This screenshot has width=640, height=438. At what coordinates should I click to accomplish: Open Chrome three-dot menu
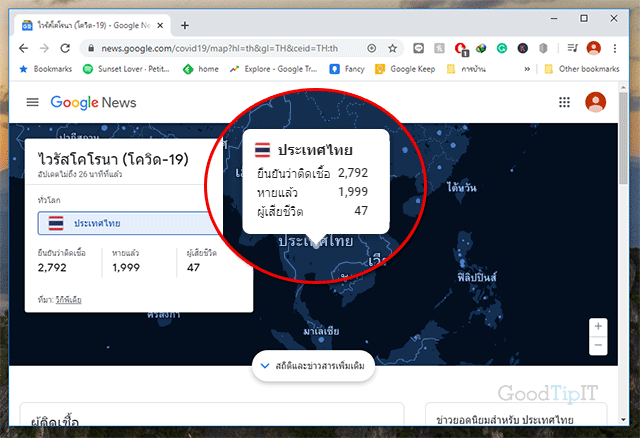(x=615, y=49)
